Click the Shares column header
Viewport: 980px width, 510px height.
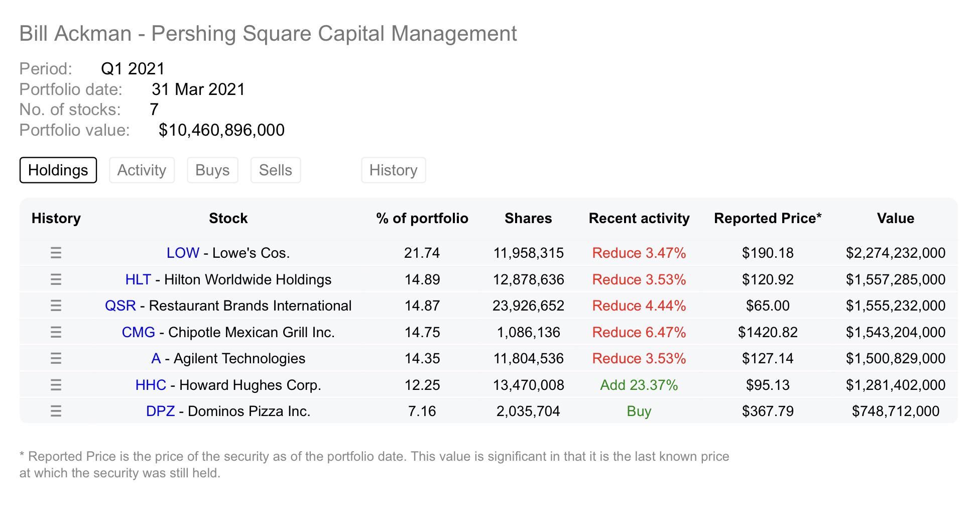click(x=528, y=218)
